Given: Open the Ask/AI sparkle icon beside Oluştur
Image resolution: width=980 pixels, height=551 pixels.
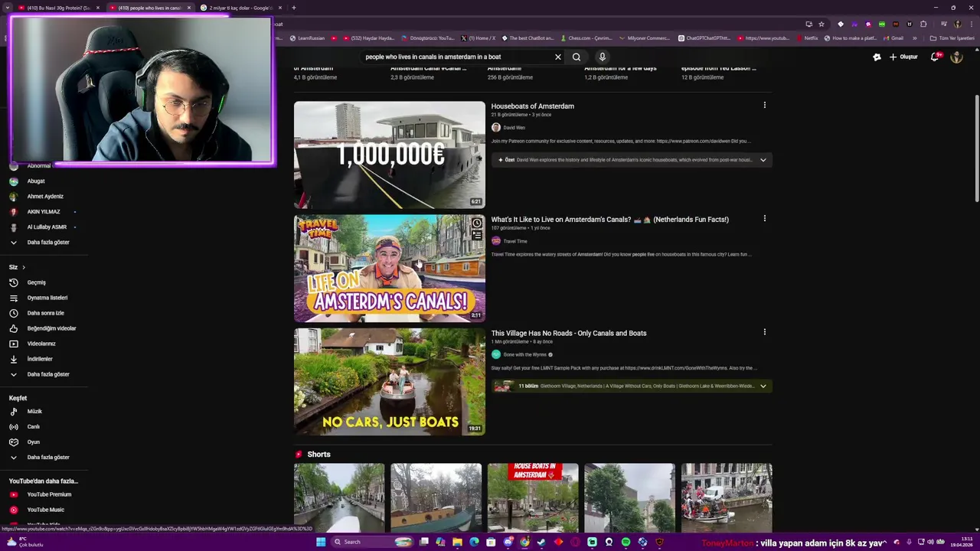Looking at the screenshot, I should point(877,57).
